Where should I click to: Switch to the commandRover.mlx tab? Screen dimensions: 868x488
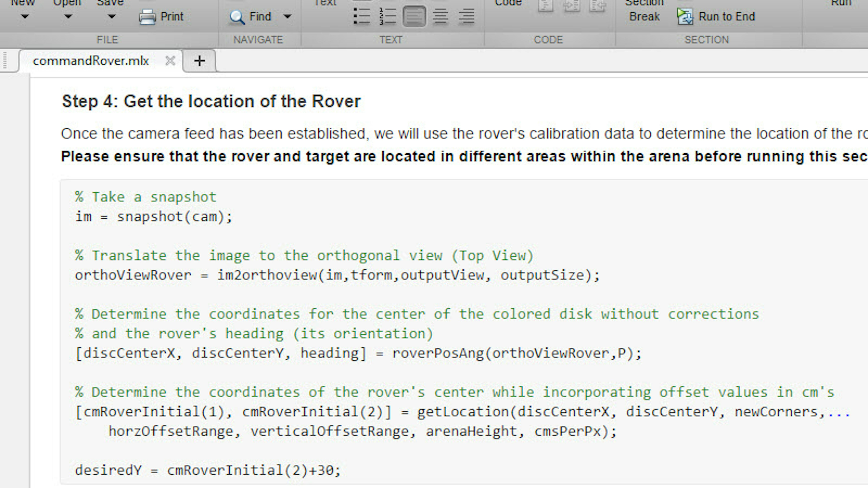[x=91, y=61]
